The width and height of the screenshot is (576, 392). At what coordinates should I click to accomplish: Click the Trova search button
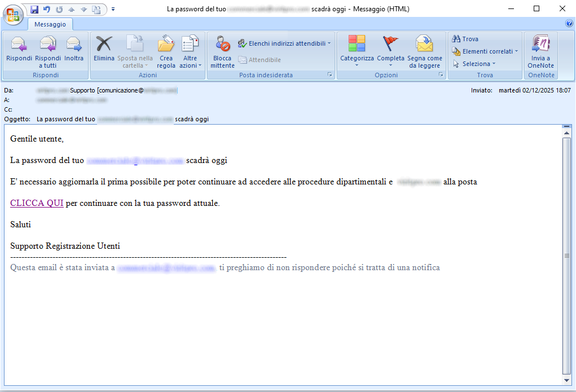[x=465, y=39]
